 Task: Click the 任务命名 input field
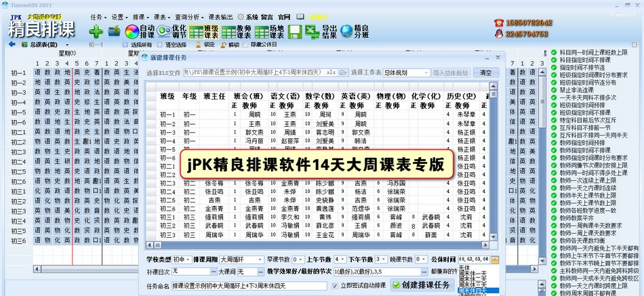coord(249,285)
